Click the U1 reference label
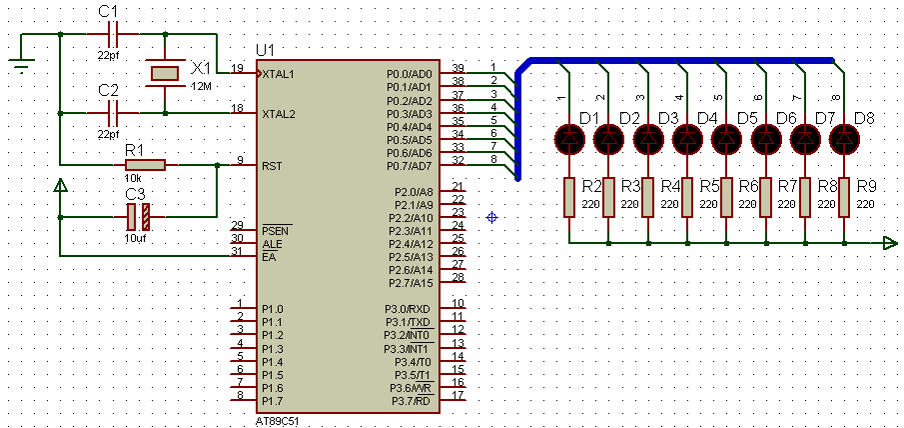 [266, 50]
